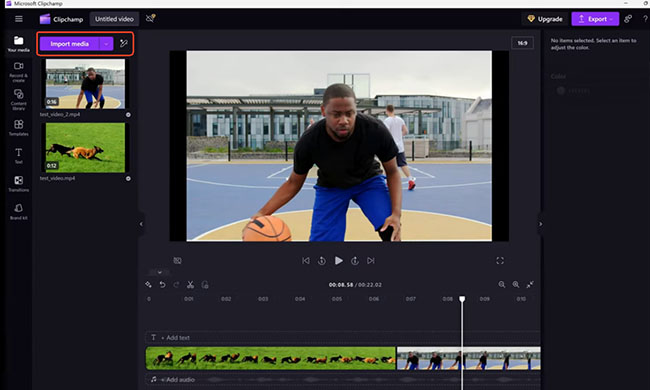The height and width of the screenshot is (390, 650).
Task: Click the Untitled video title field
Action: [114, 19]
